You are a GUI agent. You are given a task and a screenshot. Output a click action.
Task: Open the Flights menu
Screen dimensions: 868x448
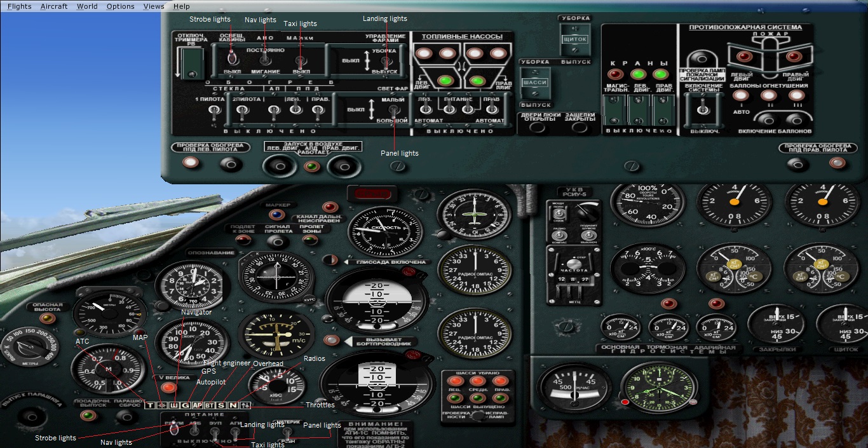click(x=19, y=6)
